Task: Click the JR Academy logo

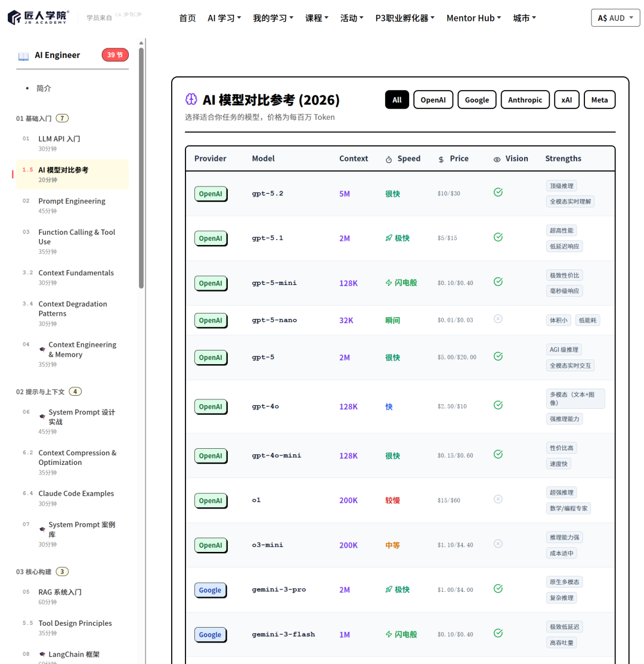Action: point(38,17)
